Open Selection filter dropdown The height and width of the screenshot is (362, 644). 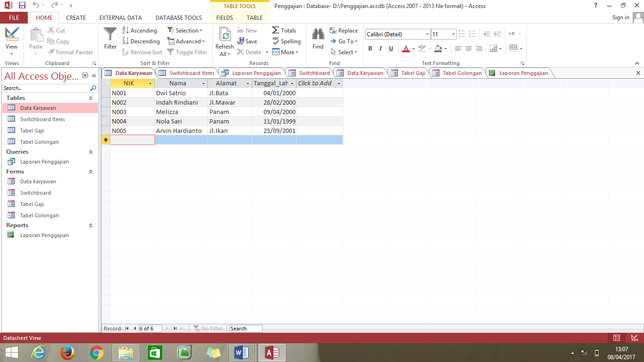point(185,31)
